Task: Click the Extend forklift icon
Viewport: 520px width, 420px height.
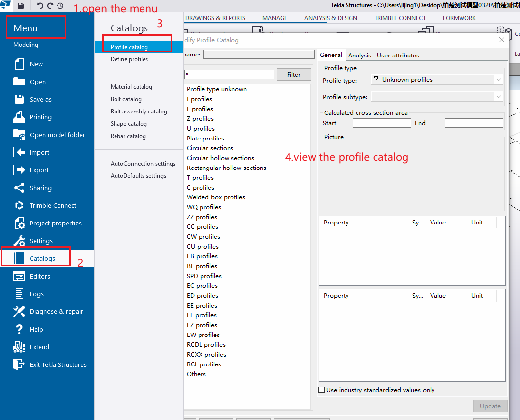Action: pyautogui.click(x=19, y=347)
